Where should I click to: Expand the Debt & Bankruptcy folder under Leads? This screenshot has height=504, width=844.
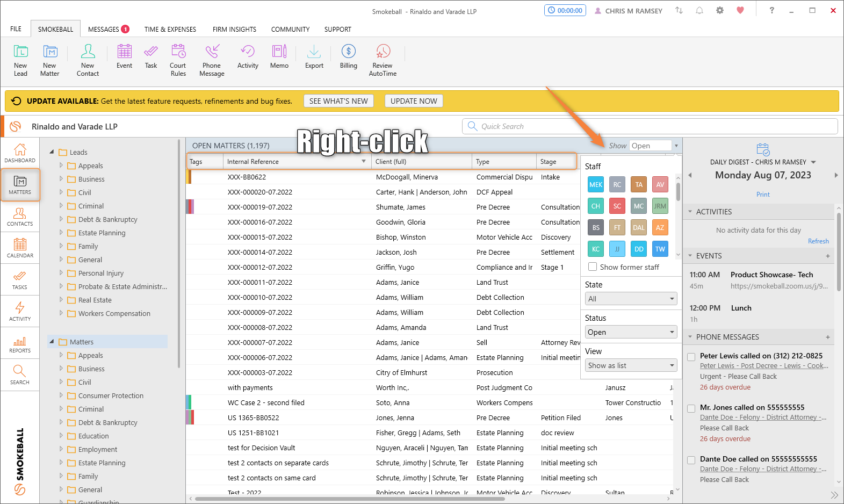click(61, 219)
